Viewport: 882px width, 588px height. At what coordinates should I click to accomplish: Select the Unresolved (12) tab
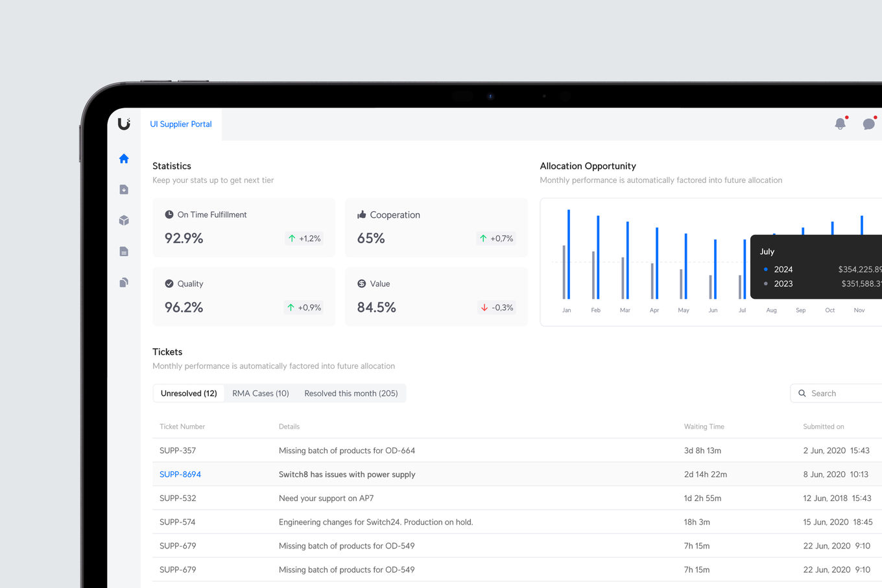[189, 394]
